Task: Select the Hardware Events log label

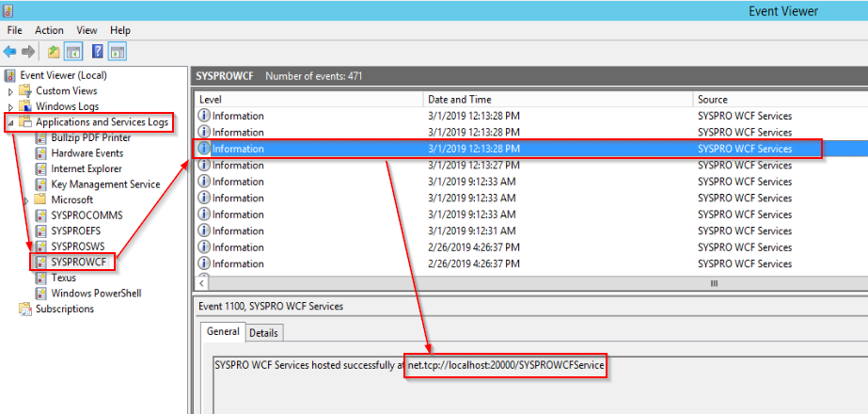Action: 87,153
